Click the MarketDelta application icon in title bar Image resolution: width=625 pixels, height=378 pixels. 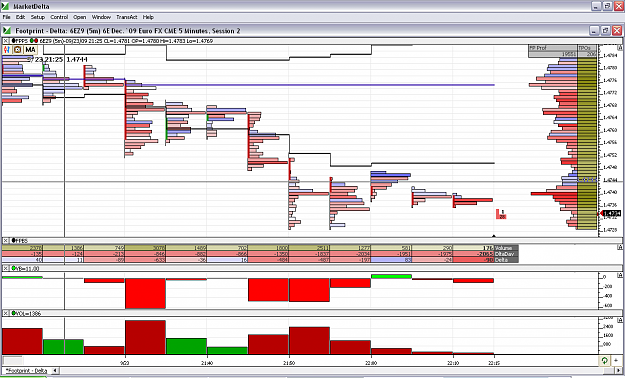pyautogui.click(x=5, y=6)
